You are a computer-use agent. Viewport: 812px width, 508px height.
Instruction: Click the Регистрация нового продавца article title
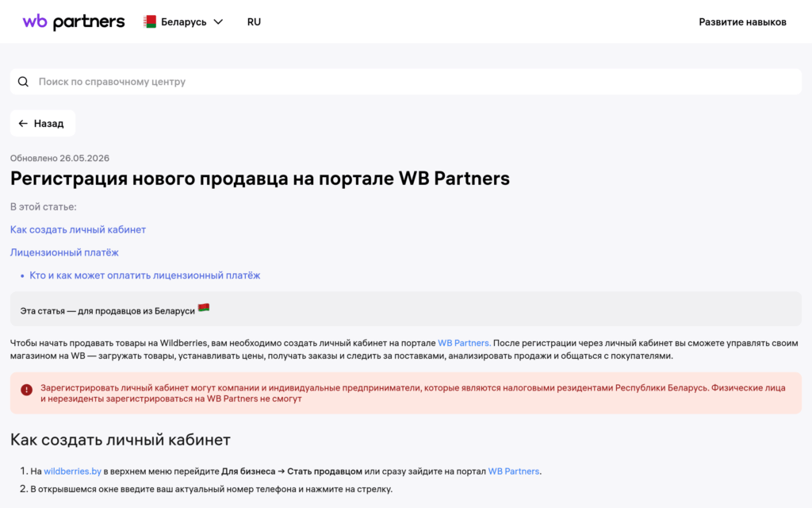click(260, 179)
